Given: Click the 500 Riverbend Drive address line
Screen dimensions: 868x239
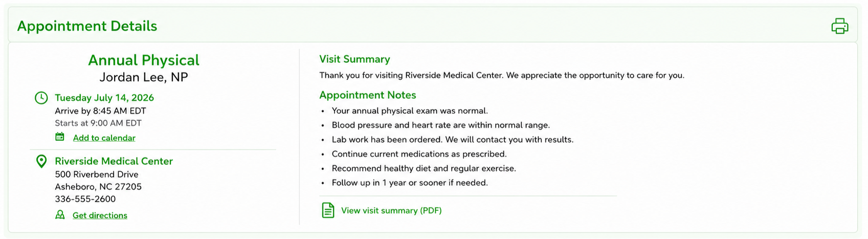Looking at the screenshot, I should click(x=97, y=175).
